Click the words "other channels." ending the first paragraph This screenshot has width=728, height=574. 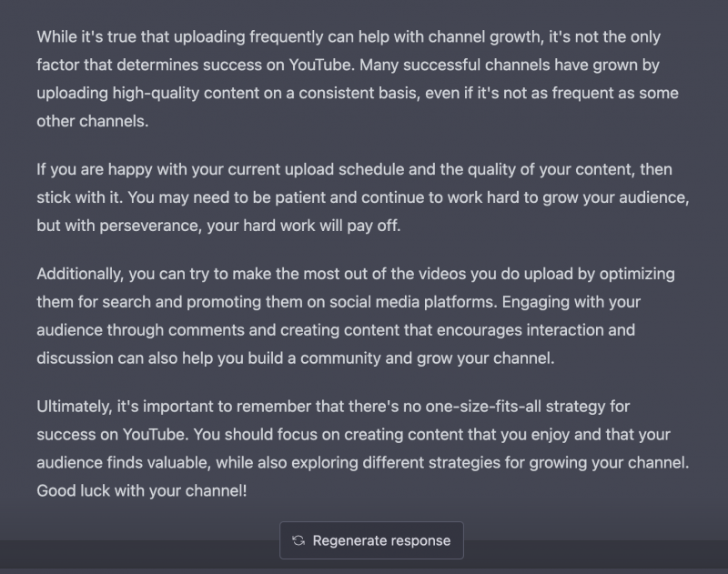91,121
